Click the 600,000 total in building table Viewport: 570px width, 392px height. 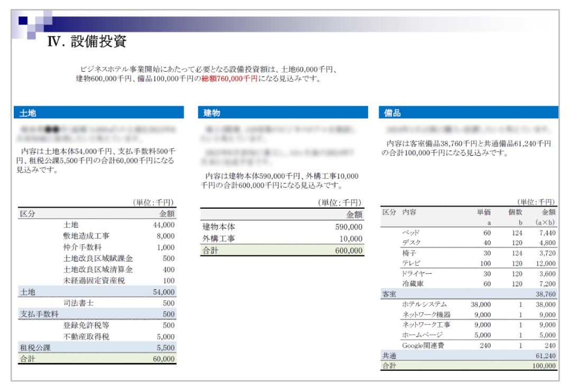pos(348,251)
